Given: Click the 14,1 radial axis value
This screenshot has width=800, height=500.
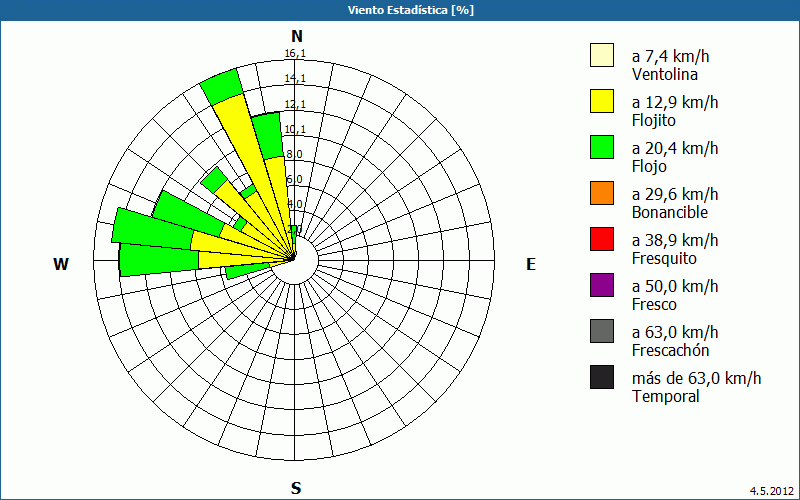Looking at the screenshot, I should click(x=295, y=79).
